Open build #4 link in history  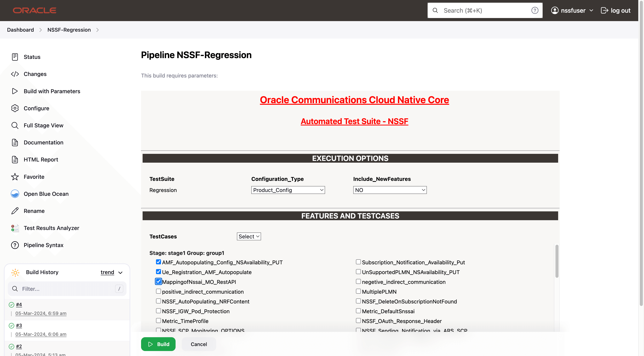click(x=19, y=304)
